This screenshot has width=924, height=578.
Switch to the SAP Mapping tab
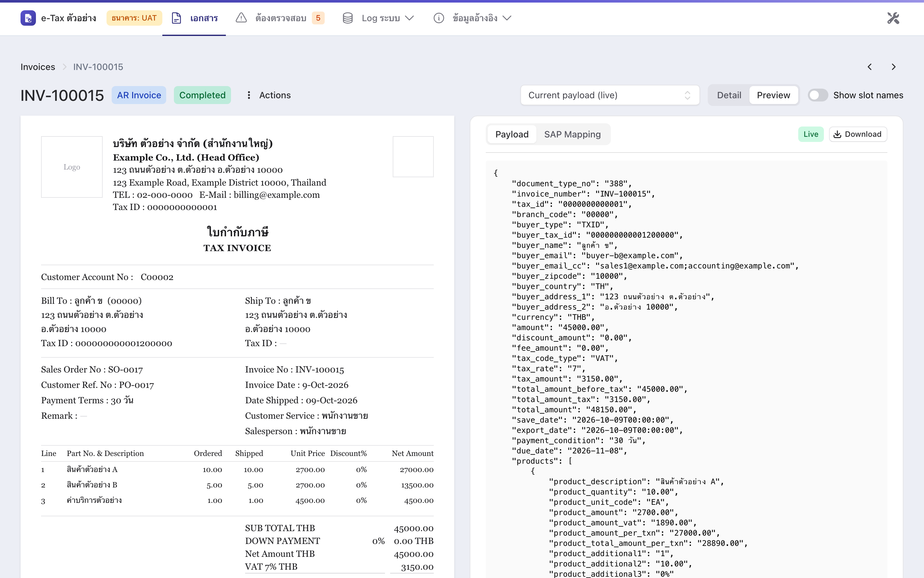point(572,134)
